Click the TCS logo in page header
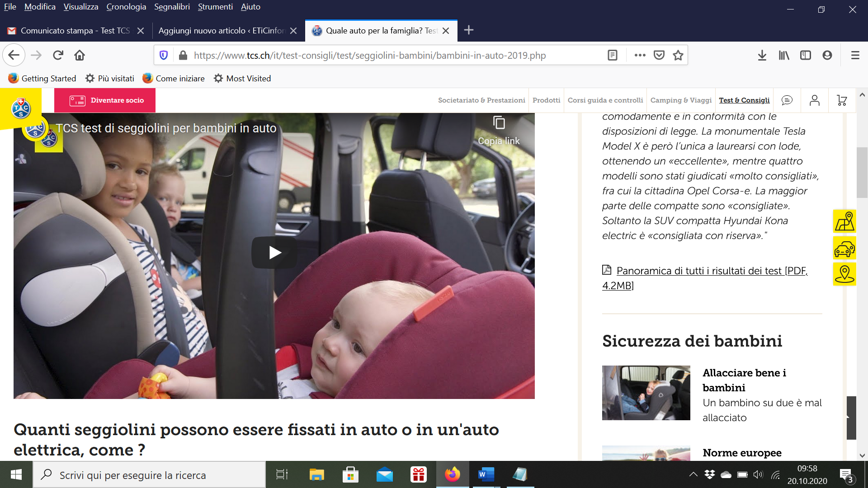This screenshot has width=868, height=488. tap(21, 108)
